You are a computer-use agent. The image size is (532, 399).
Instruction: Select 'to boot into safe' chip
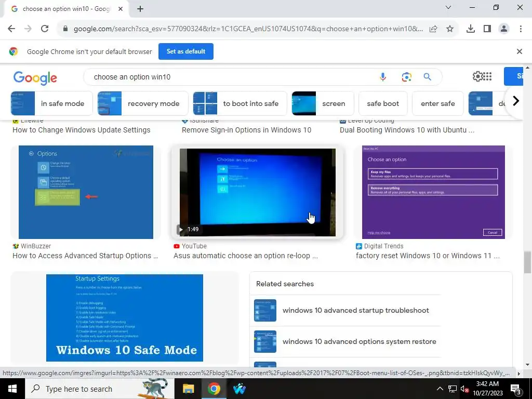click(240, 103)
